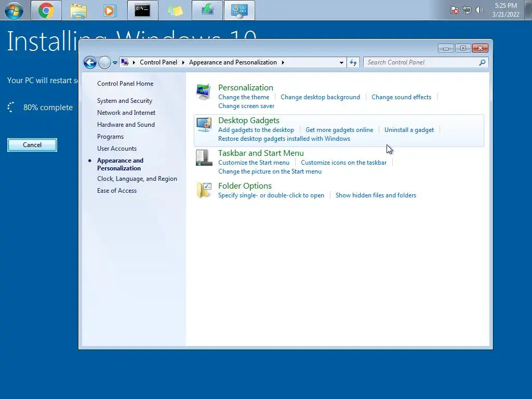
Task: Click Change the theme
Action: click(244, 97)
